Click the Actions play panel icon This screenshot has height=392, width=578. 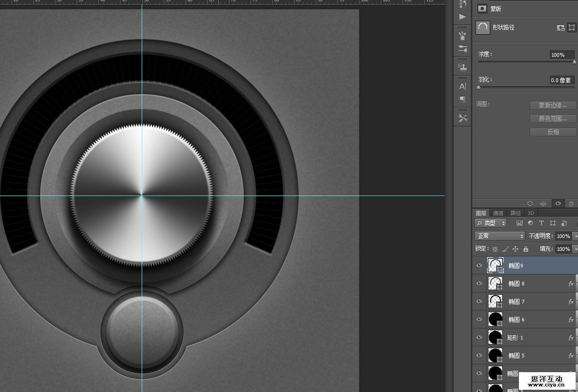(x=462, y=17)
